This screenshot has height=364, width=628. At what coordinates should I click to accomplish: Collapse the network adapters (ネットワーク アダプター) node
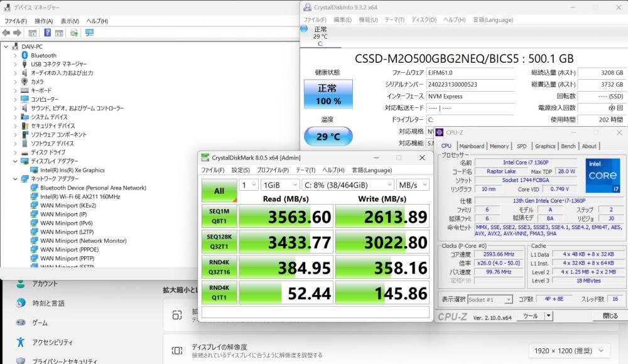pyautogui.click(x=15, y=179)
